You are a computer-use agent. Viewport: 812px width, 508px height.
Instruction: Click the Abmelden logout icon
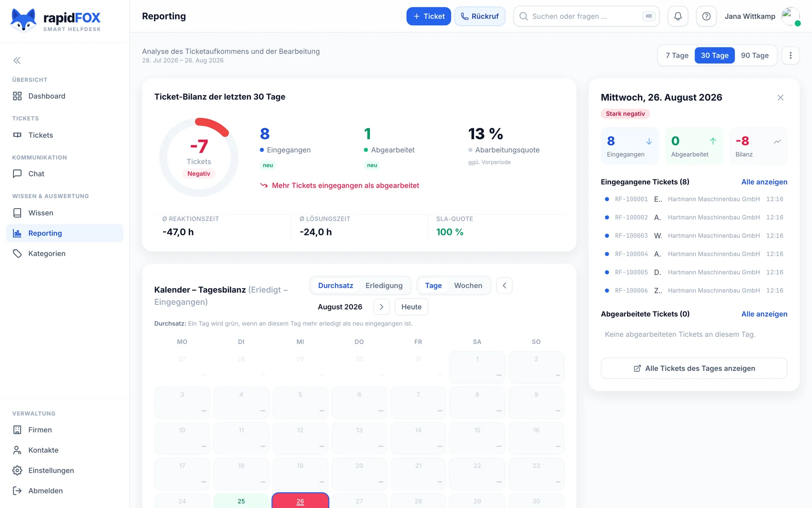pyautogui.click(x=17, y=491)
